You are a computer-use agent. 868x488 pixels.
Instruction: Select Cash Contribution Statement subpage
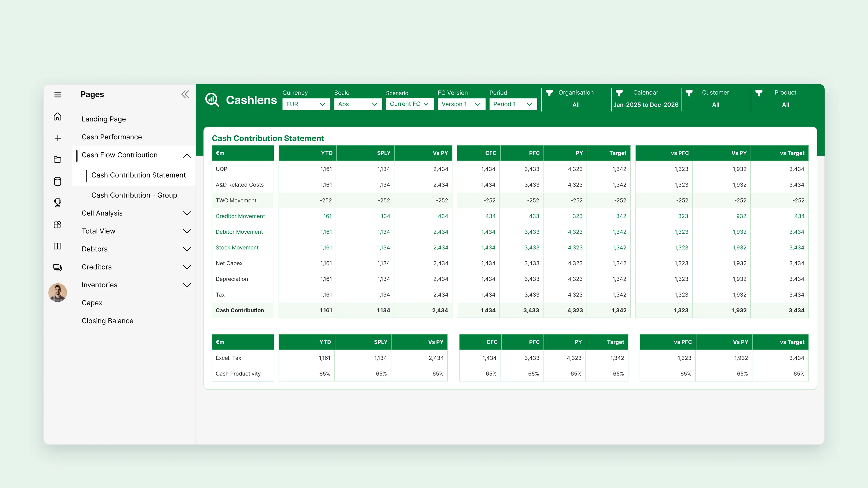pyautogui.click(x=139, y=175)
